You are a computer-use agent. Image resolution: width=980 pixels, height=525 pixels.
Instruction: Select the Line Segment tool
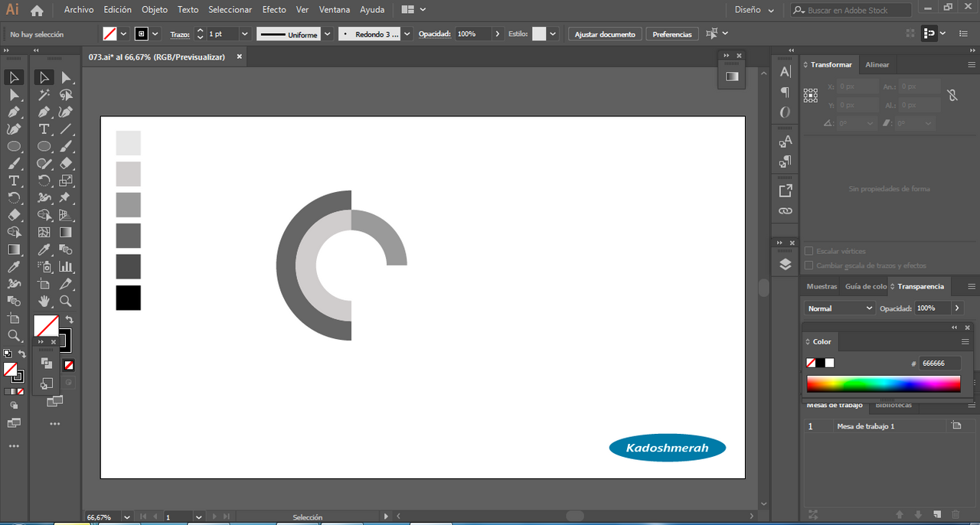click(x=67, y=129)
